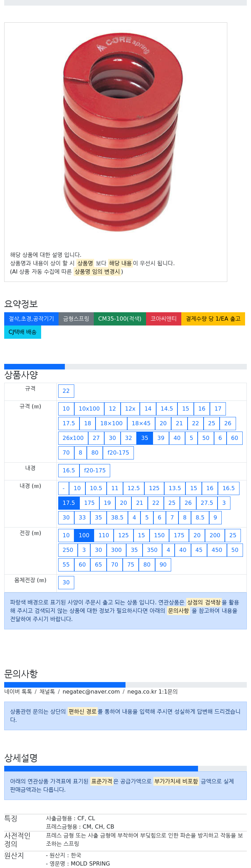Select the 100 total length option
The image size is (251, 868).
tap(84, 536)
